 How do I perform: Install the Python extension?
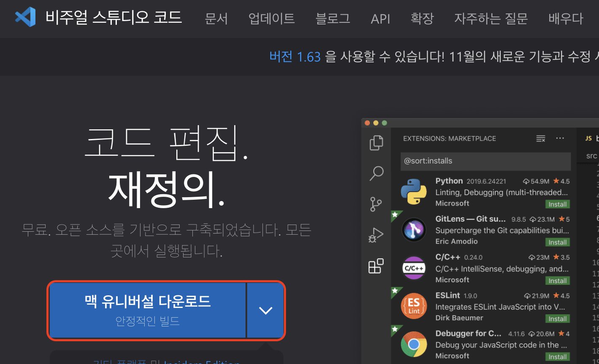558,204
